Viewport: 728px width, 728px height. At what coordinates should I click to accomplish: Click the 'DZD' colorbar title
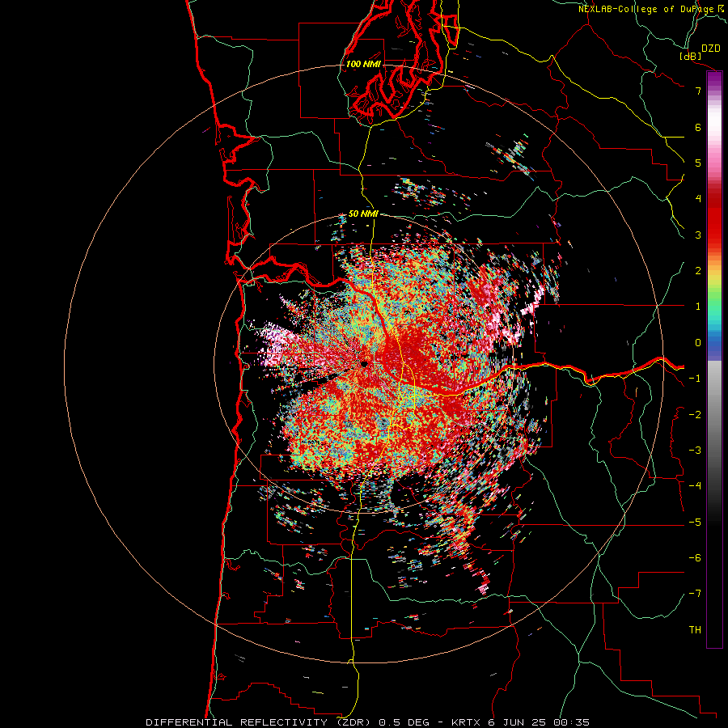[x=711, y=49]
